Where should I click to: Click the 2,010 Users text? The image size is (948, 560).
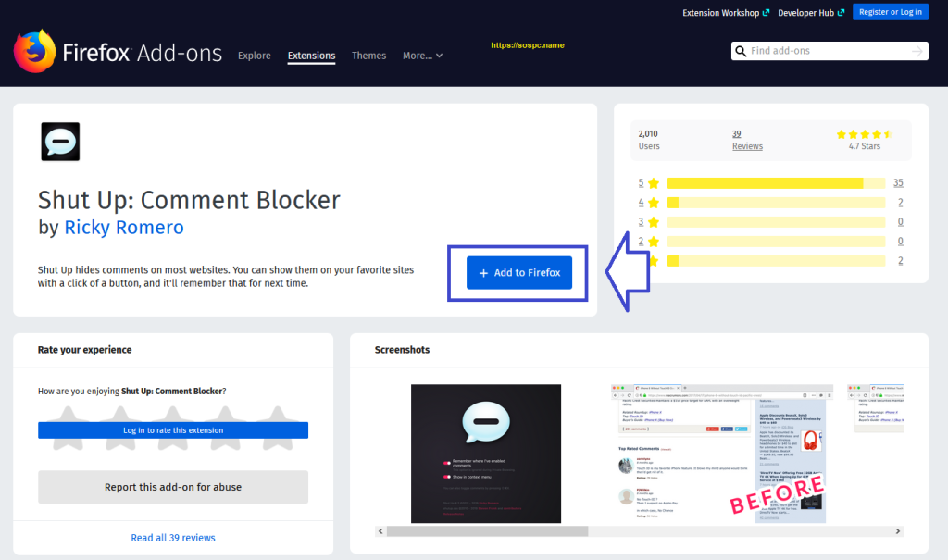click(649, 140)
